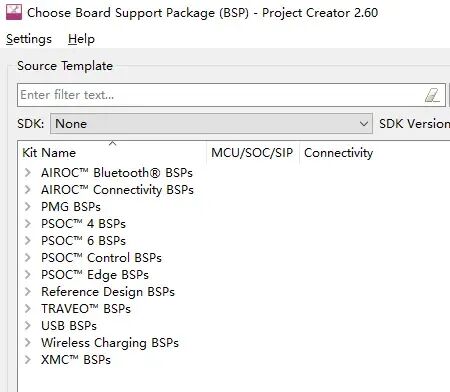Click the filter text input field
The height and width of the screenshot is (392, 450).
tap(231, 95)
